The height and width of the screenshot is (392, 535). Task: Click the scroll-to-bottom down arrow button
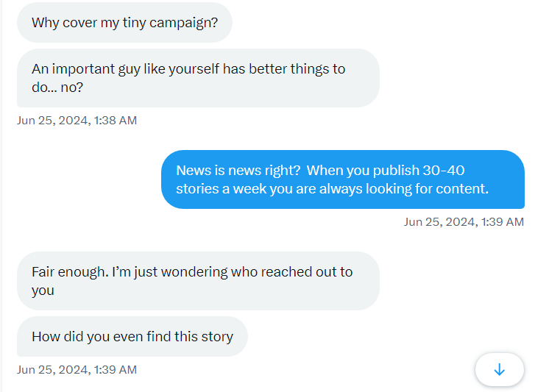pos(500,369)
